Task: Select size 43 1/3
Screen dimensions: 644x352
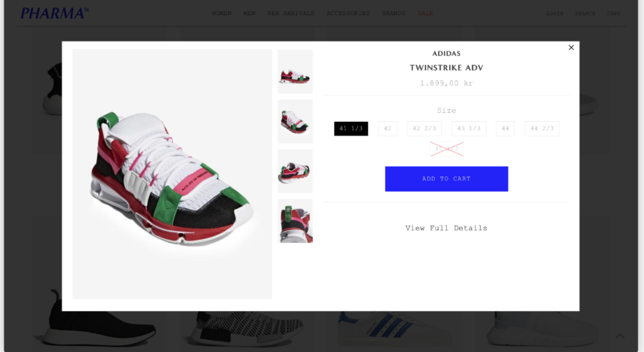Action: coord(469,129)
